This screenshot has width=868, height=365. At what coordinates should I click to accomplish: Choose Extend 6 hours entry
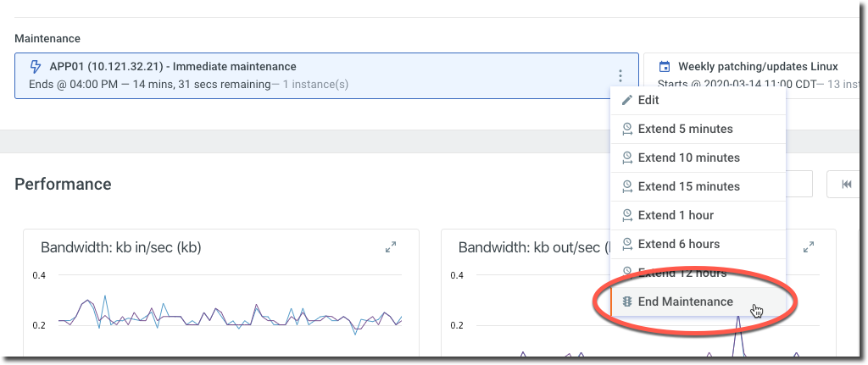[x=678, y=244]
